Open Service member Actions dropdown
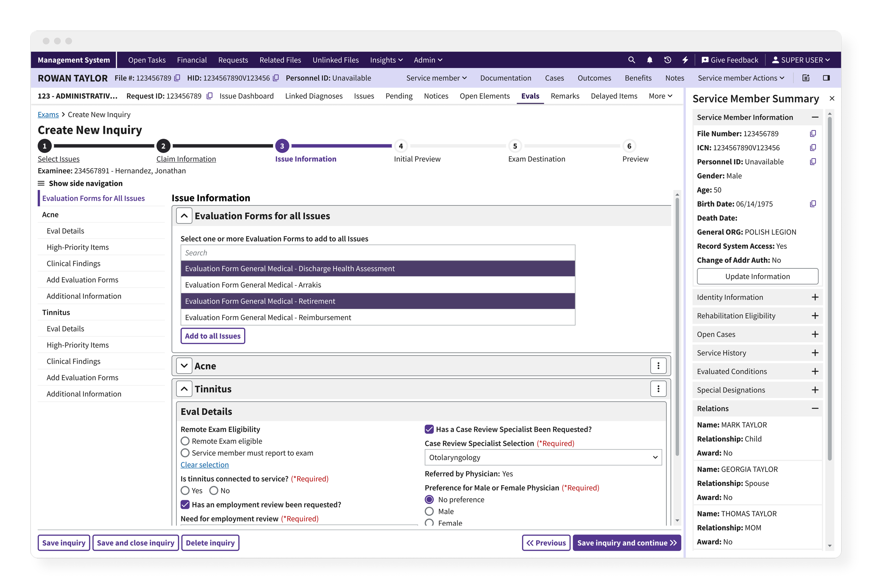Viewport: 872px width, 588px height. tap(741, 78)
